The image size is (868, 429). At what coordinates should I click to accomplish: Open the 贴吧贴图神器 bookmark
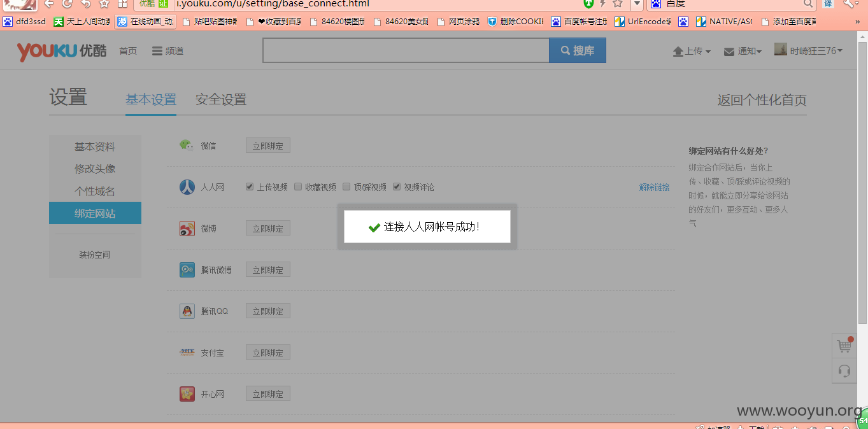[x=210, y=22]
